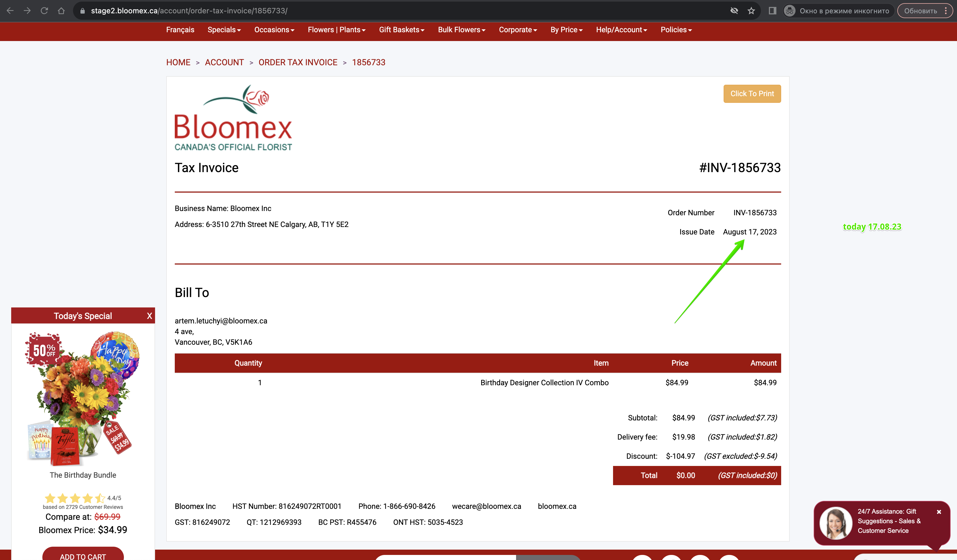Viewport: 957px width, 560px height.
Task: Go to ACCOUNT in the breadcrumb
Action: 224,62
